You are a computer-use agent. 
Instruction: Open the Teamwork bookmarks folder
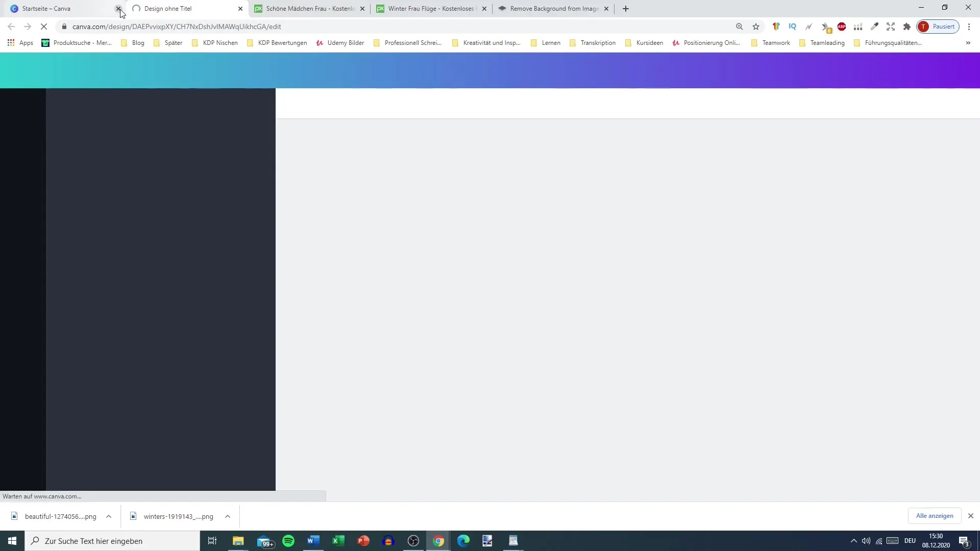click(770, 43)
